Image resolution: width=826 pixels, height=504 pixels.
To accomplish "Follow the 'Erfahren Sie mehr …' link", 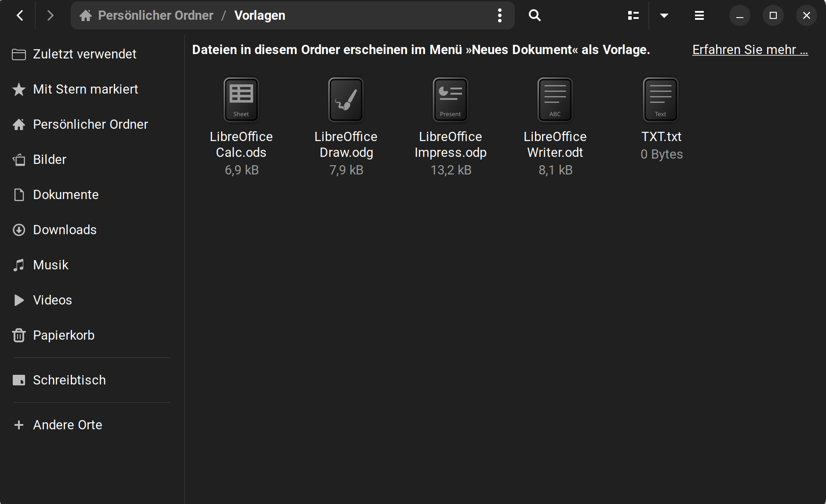I will (x=750, y=50).
